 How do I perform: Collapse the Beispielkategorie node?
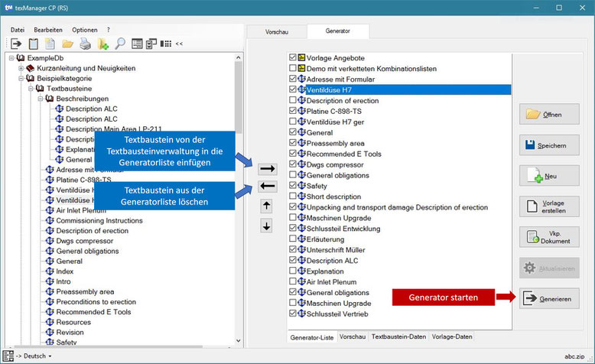click(21, 79)
